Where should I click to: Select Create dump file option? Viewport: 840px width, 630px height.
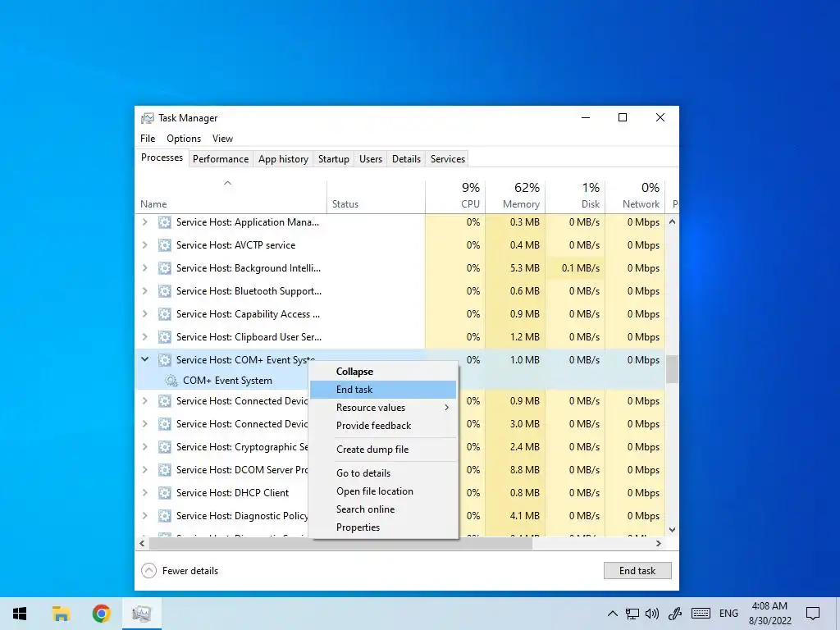coord(383,450)
